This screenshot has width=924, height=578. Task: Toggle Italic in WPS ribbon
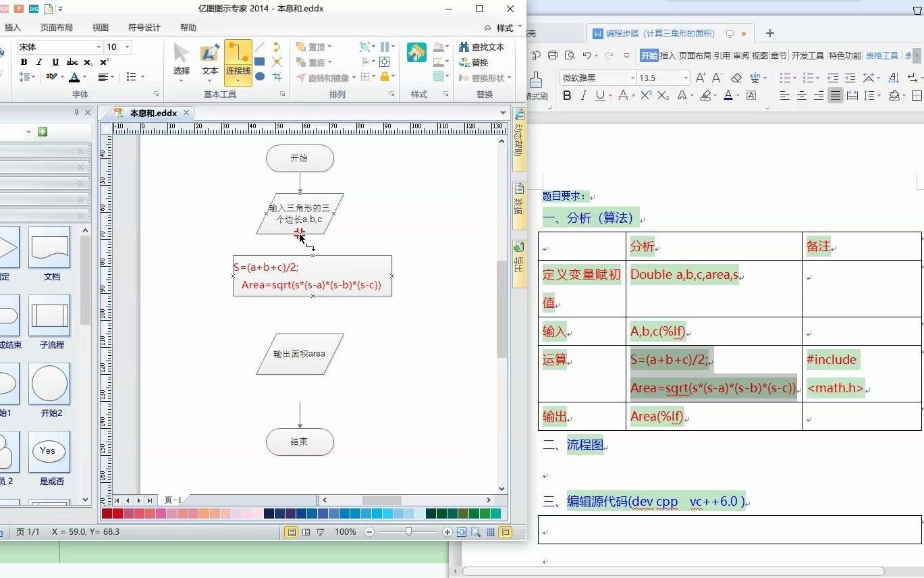click(583, 96)
